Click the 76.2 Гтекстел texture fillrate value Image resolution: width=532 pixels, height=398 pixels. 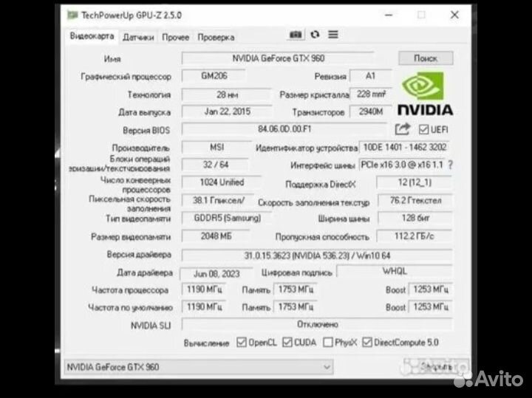415,201
